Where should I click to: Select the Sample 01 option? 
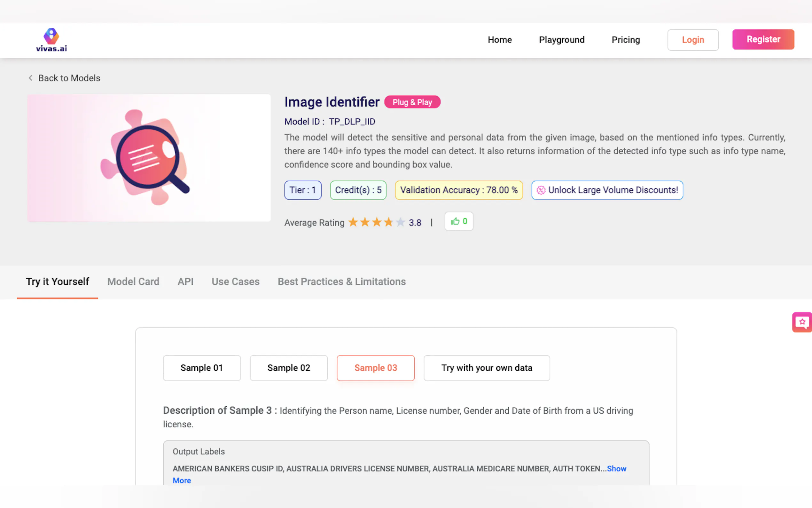202,368
